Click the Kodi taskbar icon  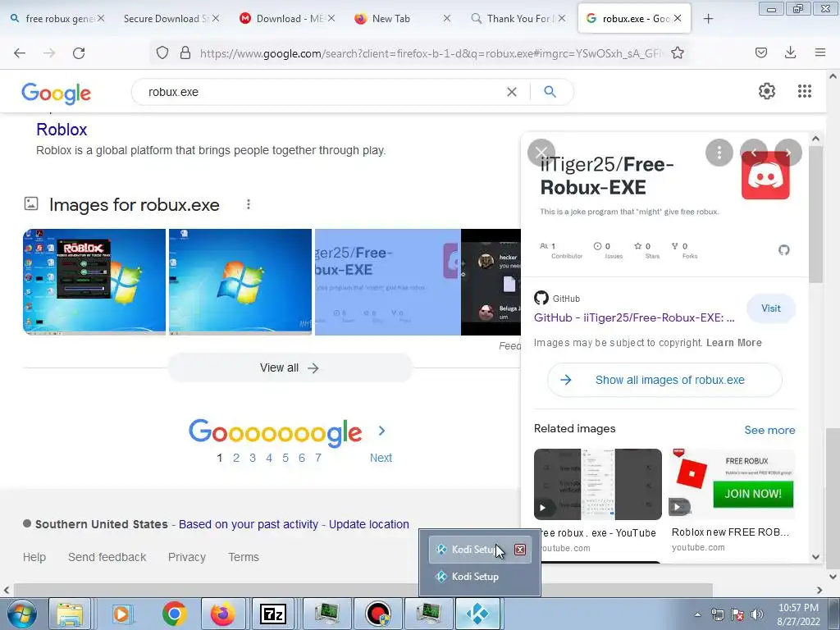coord(477,614)
